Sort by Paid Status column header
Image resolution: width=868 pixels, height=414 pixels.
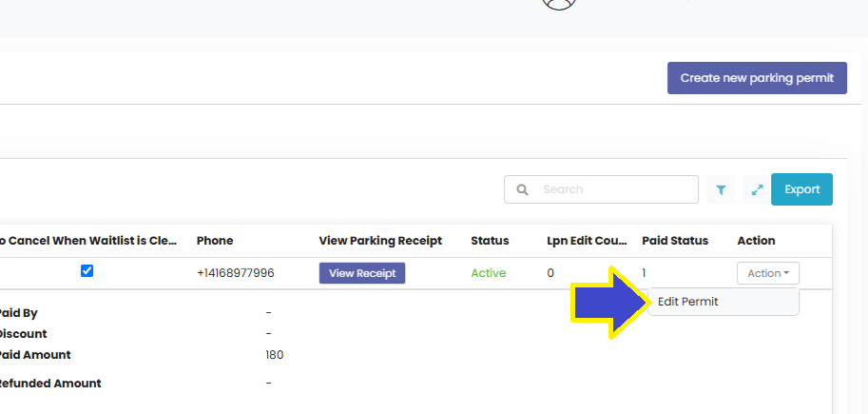click(x=675, y=241)
